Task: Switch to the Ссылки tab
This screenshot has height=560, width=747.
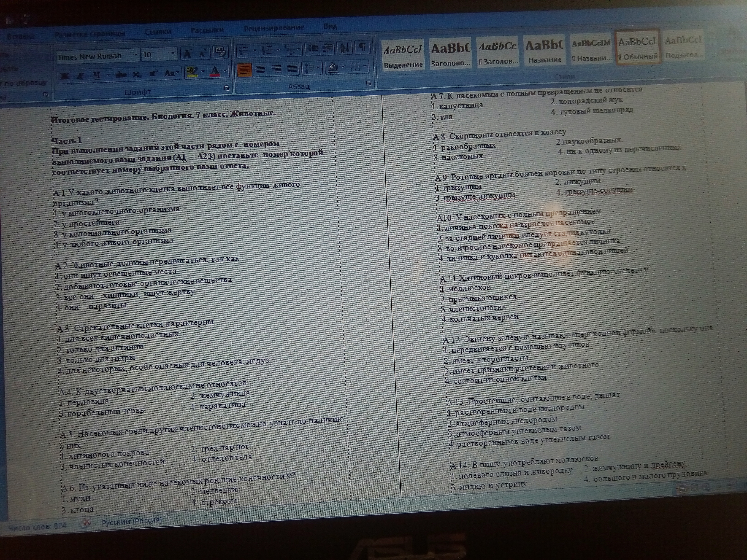Action: (158, 32)
